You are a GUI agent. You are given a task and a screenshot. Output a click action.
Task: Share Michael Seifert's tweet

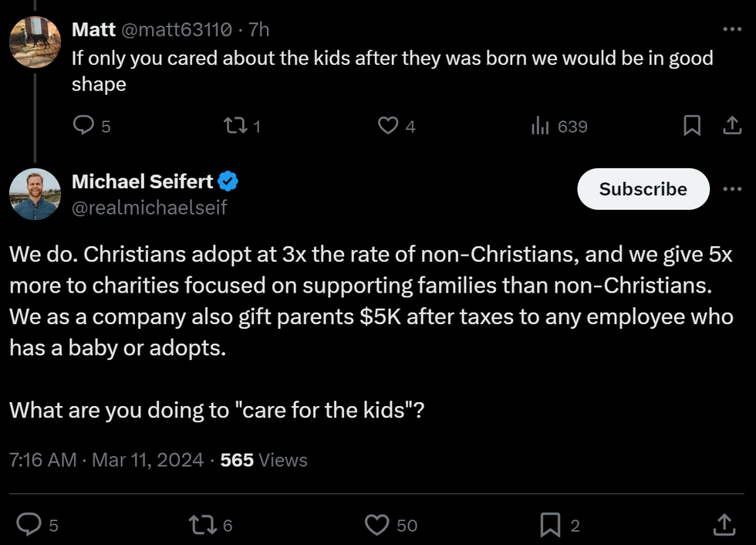point(724,525)
